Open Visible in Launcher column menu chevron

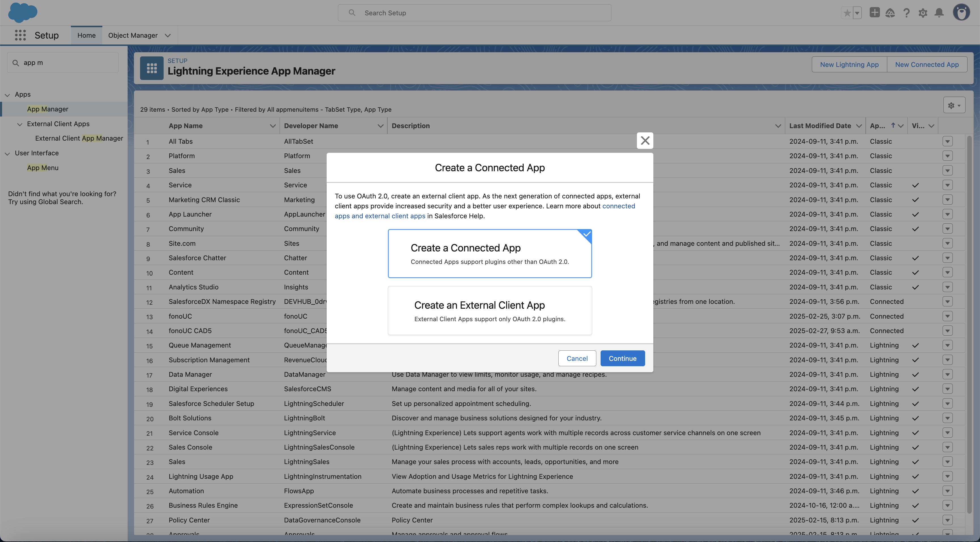[x=931, y=126]
